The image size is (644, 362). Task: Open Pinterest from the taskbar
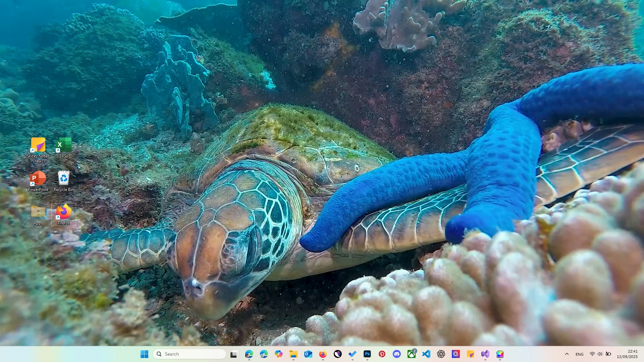tap(382, 354)
